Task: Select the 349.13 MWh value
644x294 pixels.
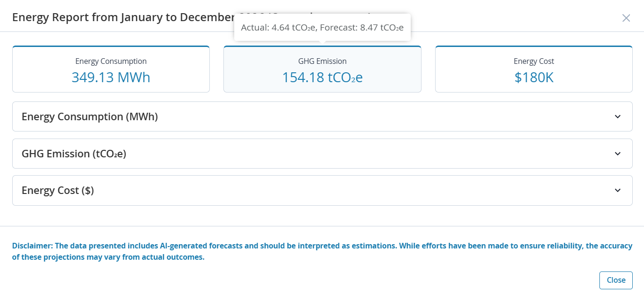Action: (x=111, y=77)
